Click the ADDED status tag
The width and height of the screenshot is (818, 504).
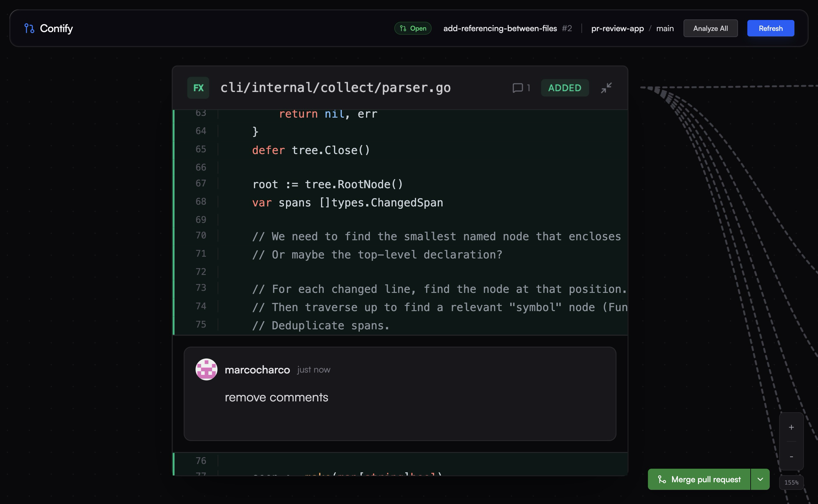point(565,88)
